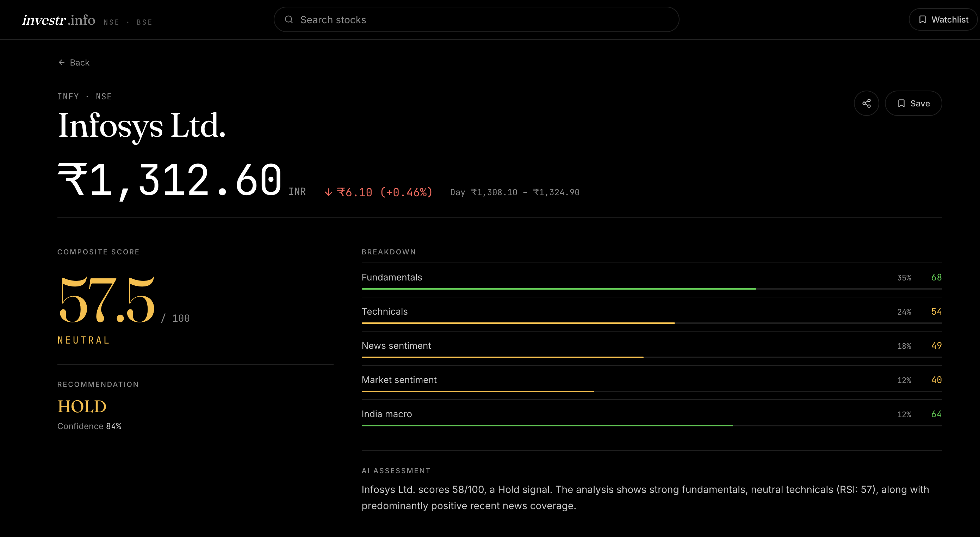The height and width of the screenshot is (537, 980).
Task: Click the Technicals 24% weight
Action: tap(904, 312)
